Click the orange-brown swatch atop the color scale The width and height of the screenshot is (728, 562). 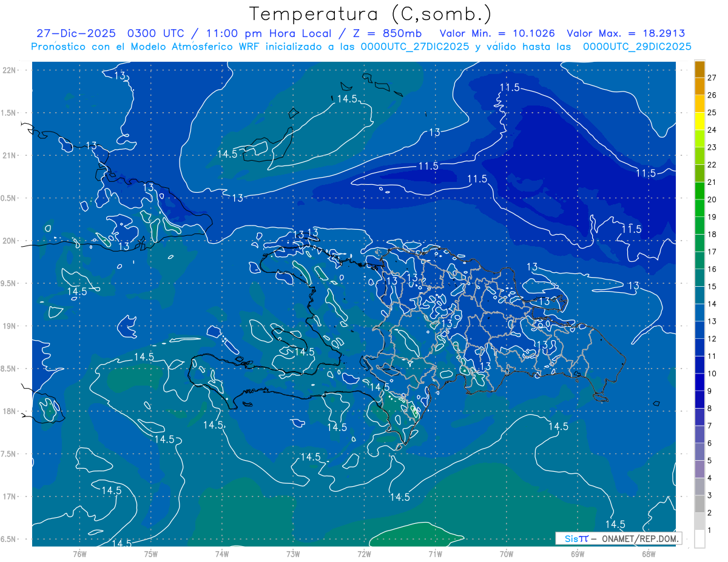[699, 70]
